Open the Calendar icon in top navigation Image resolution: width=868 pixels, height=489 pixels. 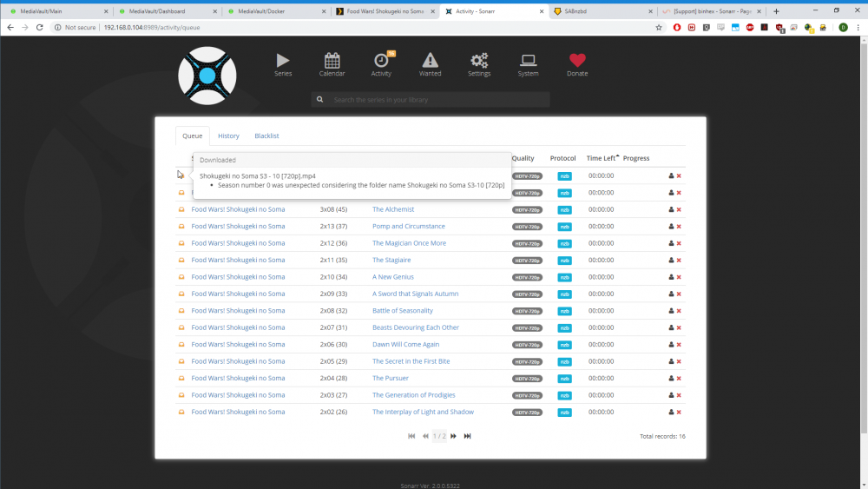[332, 65]
